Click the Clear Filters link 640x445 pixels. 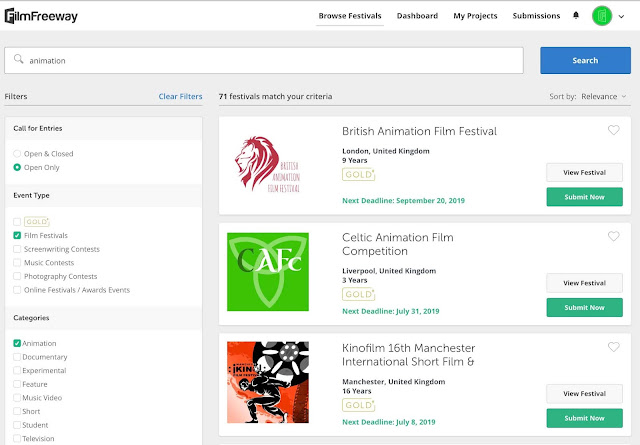[180, 97]
